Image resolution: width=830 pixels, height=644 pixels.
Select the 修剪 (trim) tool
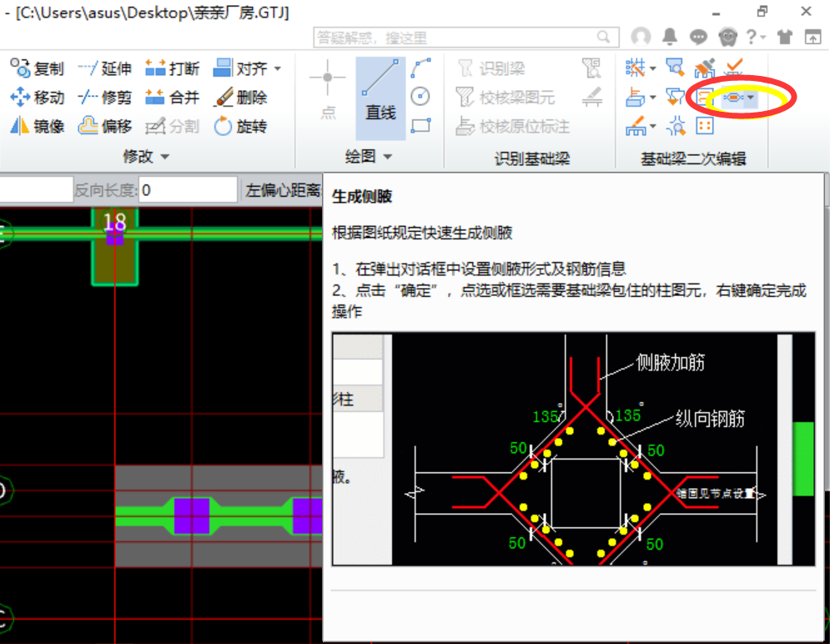(x=104, y=98)
